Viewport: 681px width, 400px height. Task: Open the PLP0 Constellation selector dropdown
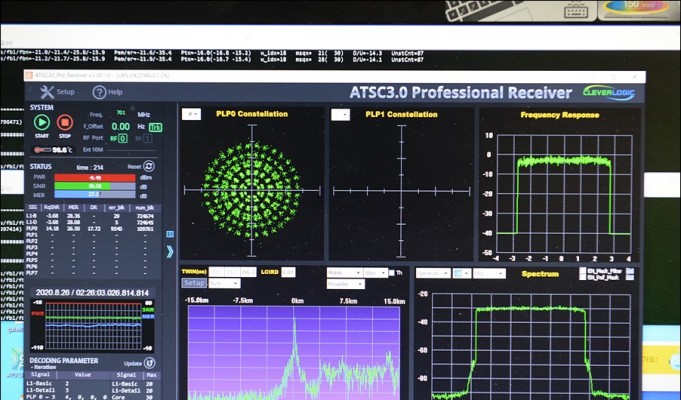pos(191,114)
